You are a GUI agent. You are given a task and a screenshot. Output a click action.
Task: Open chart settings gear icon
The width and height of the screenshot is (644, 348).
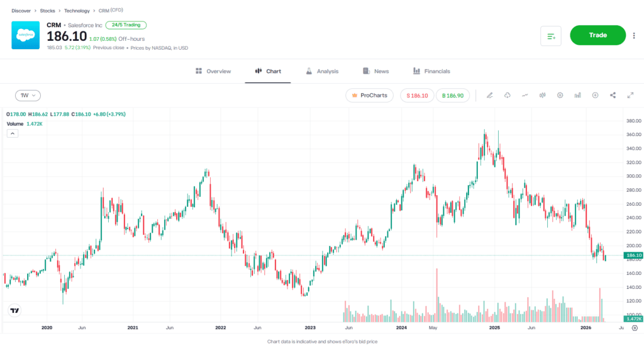pos(560,96)
